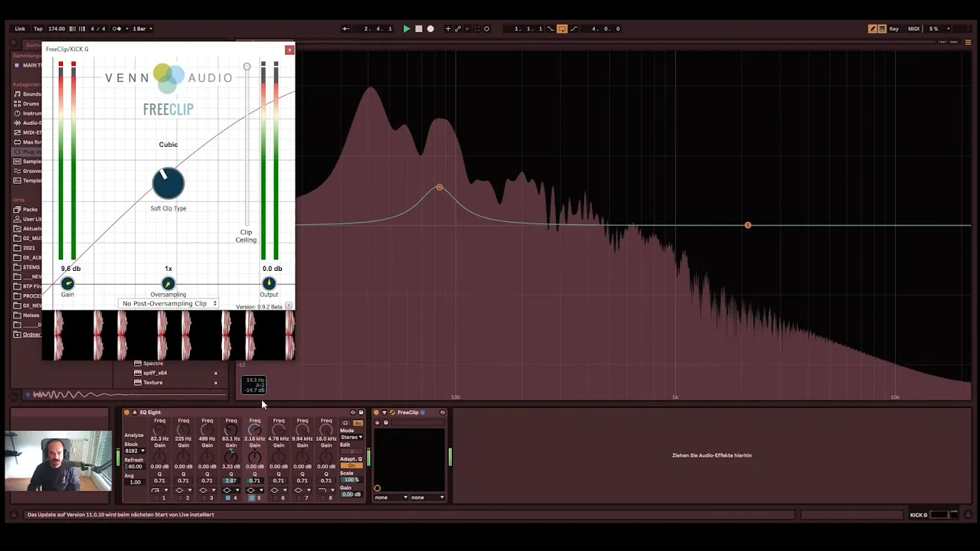Toggle the EQ Eight device activator
Screen dimensions: 980x551
(127, 412)
